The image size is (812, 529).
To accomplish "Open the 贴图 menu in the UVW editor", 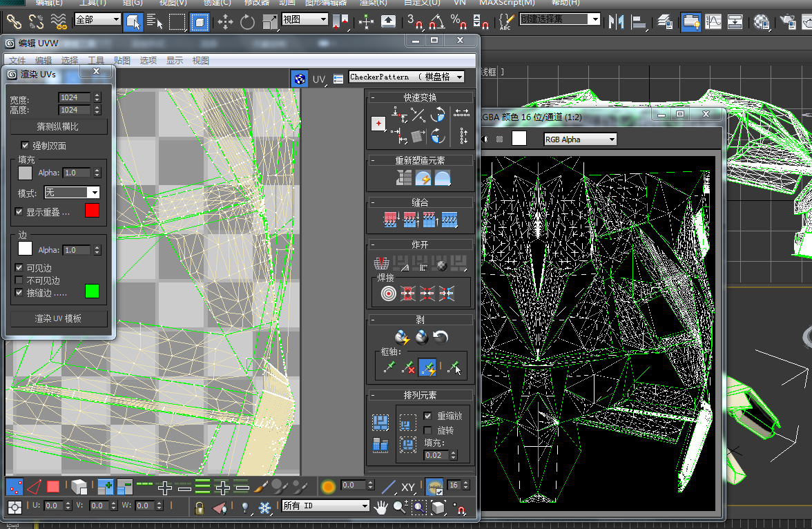I will click(122, 60).
